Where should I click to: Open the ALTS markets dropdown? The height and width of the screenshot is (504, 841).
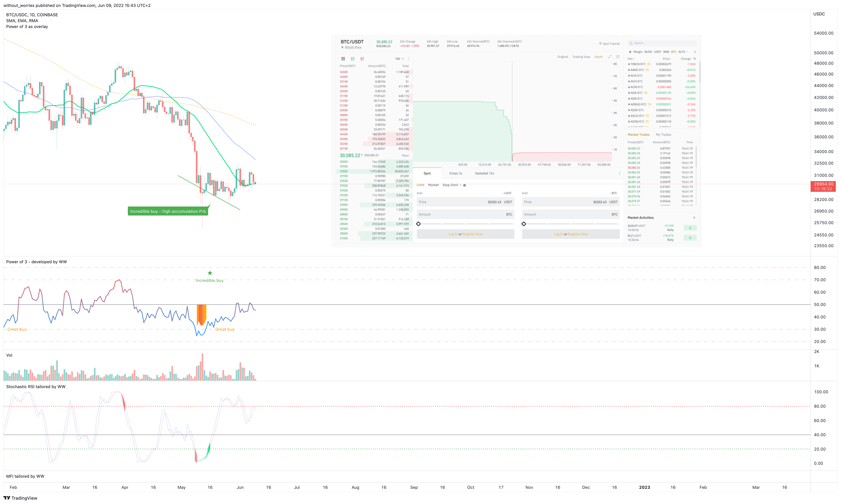[683, 52]
